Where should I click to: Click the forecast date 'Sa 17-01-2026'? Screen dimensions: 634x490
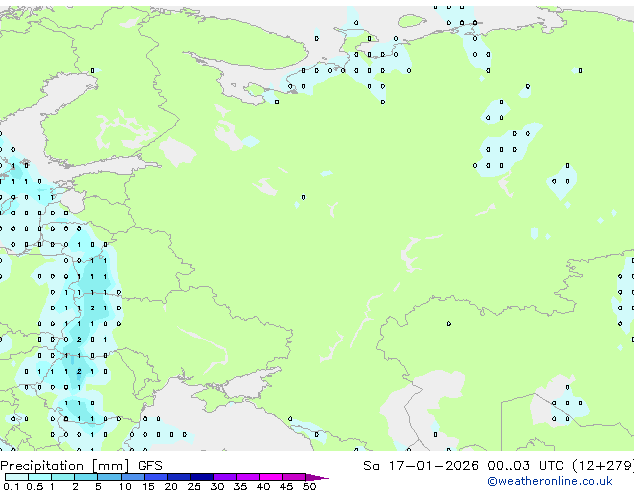tap(421, 466)
